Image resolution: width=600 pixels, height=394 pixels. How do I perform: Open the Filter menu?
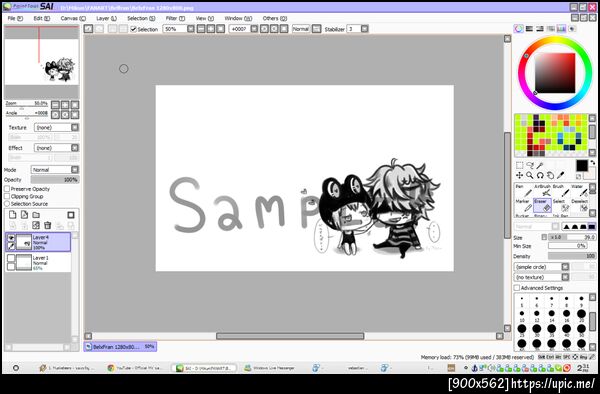[x=175, y=18]
